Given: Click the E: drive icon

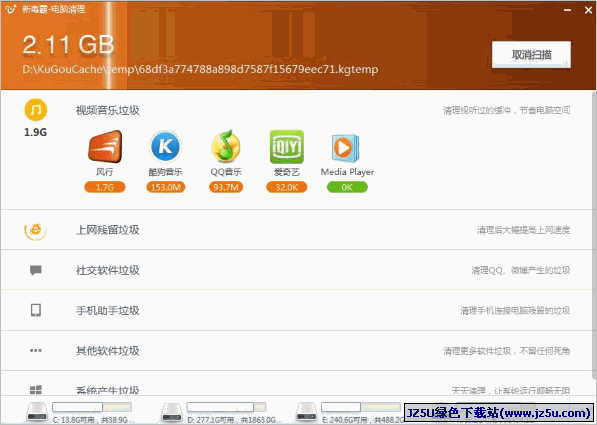Looking at the screenshot, I should tap(307, 412).
